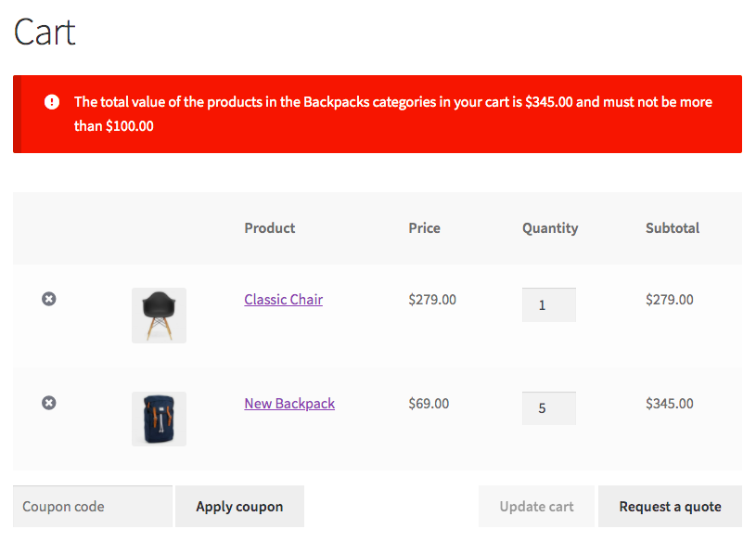Remove New Backpack from the cart

[49, 403]
